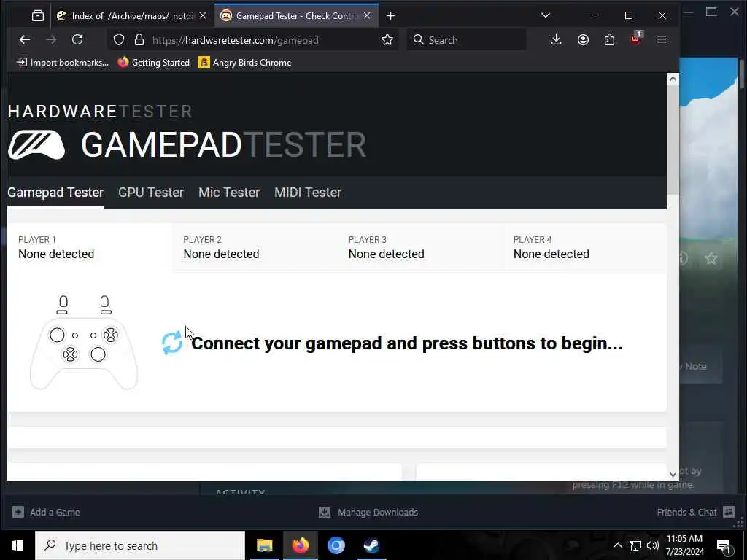Click the Firefox Search box
The height and width of the screenshot is (560, 747).
pyautogui.click(x=467, y=40)
